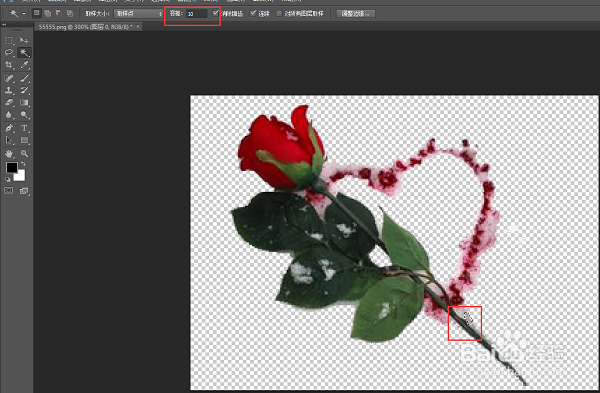Image resolution: width=600 pixels, height=393 pixels.
Task: Select the Eyedropper tool
Action: click(x=24, y=65)
